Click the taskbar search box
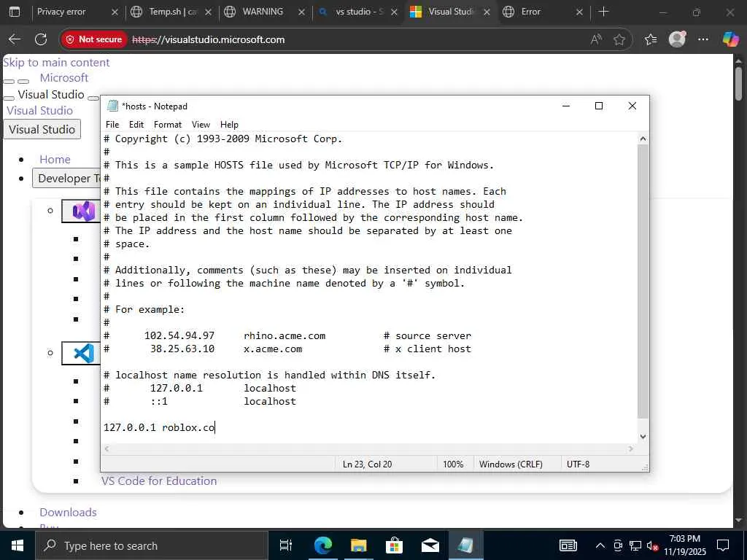Image resolution: width=747 pixels, height=560 pixels. tap(152, 545)
